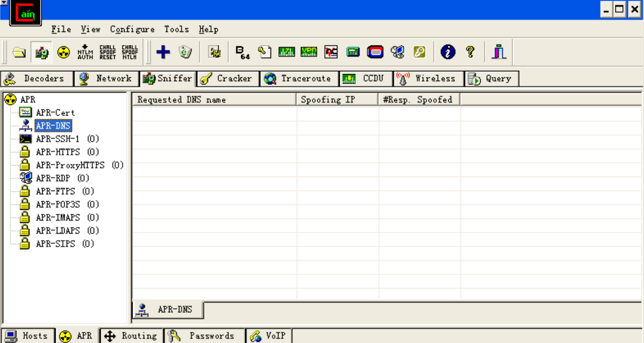Click the Cain logo in title bar
644x343 pixels.
[26, 12]
